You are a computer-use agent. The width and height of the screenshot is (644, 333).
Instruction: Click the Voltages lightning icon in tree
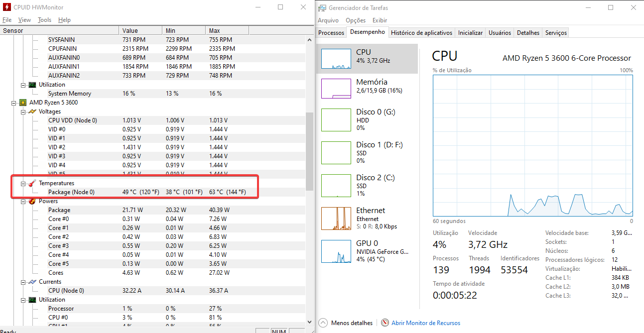tap(32, 111)
